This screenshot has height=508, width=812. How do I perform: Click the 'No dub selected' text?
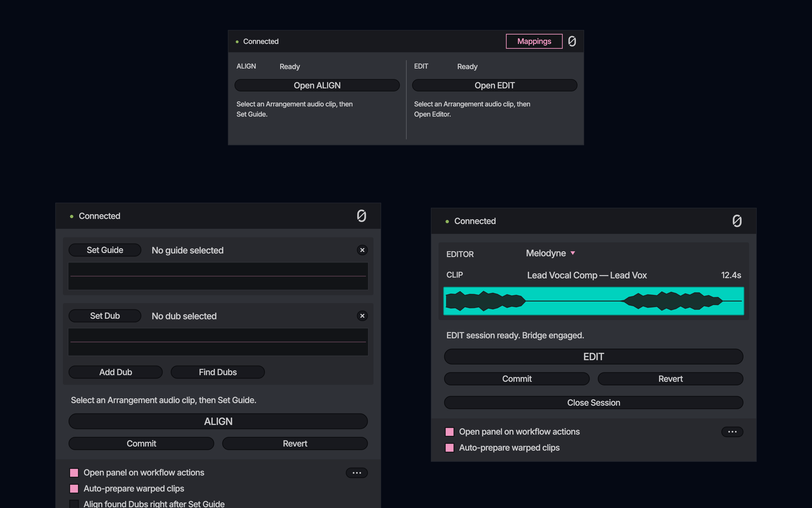(184, 316)
